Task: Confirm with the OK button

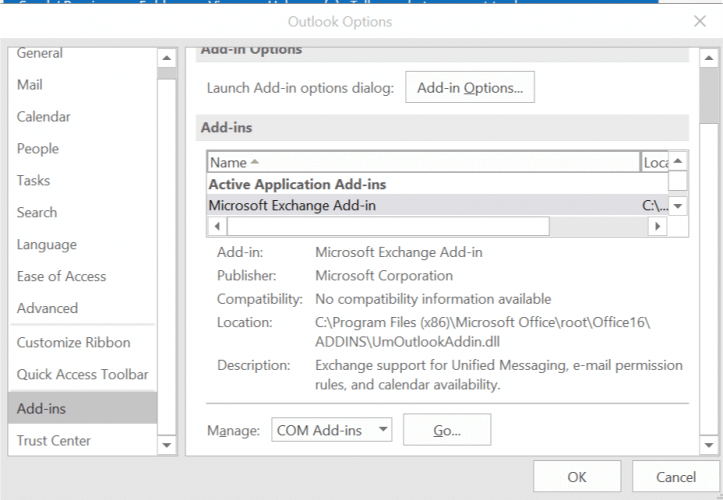Action: (577, 476)
